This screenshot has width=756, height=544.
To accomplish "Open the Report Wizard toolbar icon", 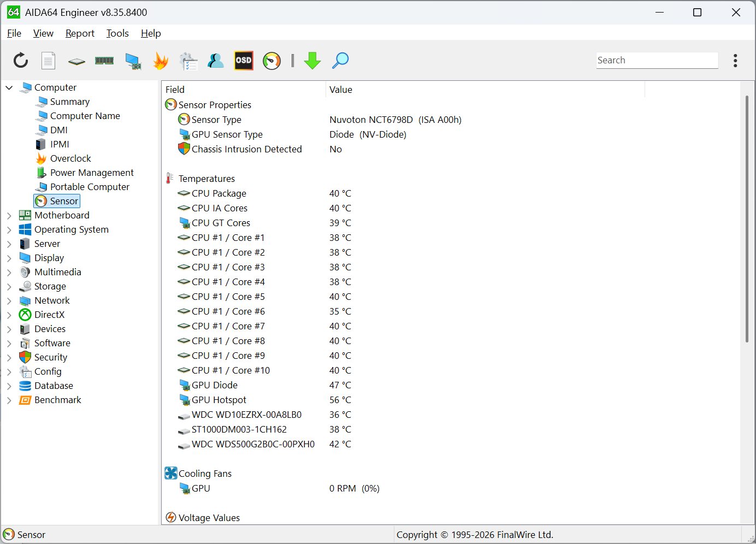I will tap(188, 61).
